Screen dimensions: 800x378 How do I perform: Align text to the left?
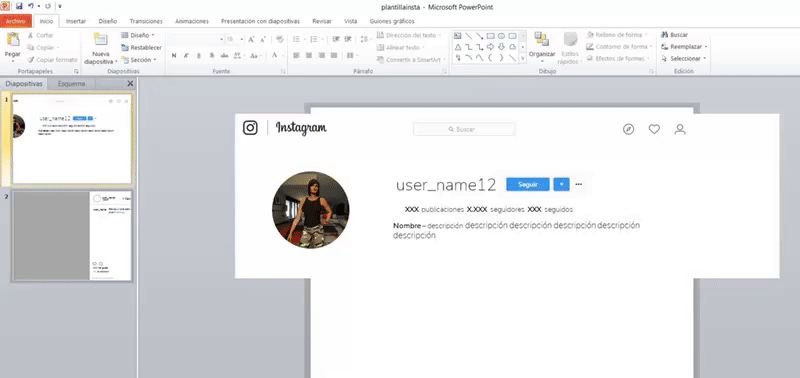coord(296,55)
